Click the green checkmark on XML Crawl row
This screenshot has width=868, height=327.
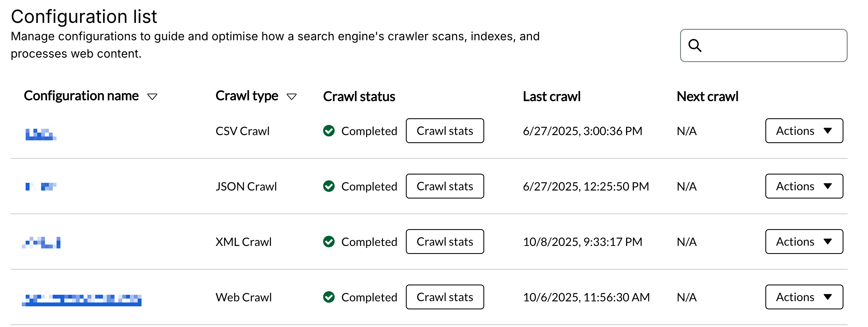coord(329,242)
